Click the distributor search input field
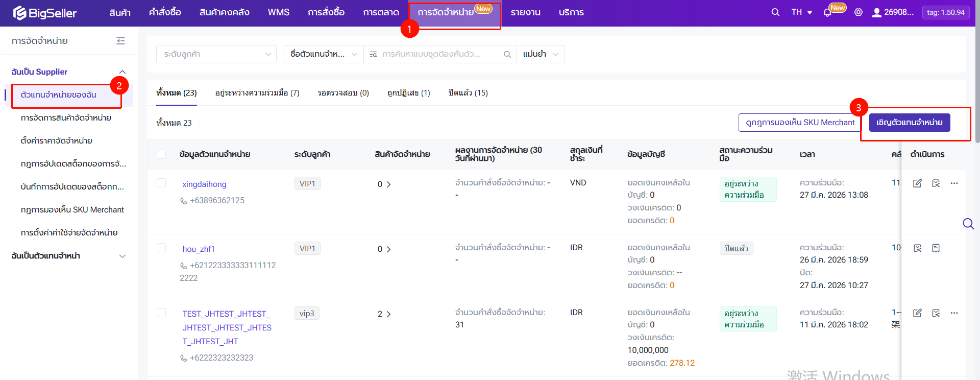 [x=440, y=54]
